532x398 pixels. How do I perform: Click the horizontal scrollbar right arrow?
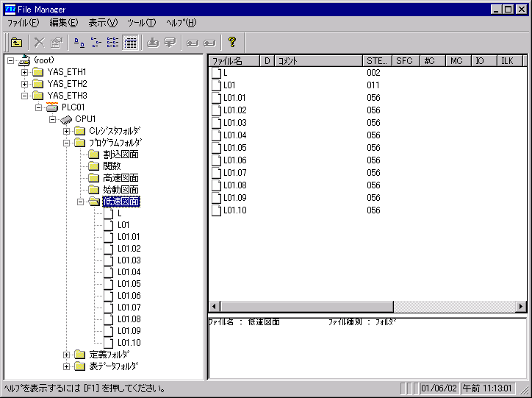pos(521,307)
